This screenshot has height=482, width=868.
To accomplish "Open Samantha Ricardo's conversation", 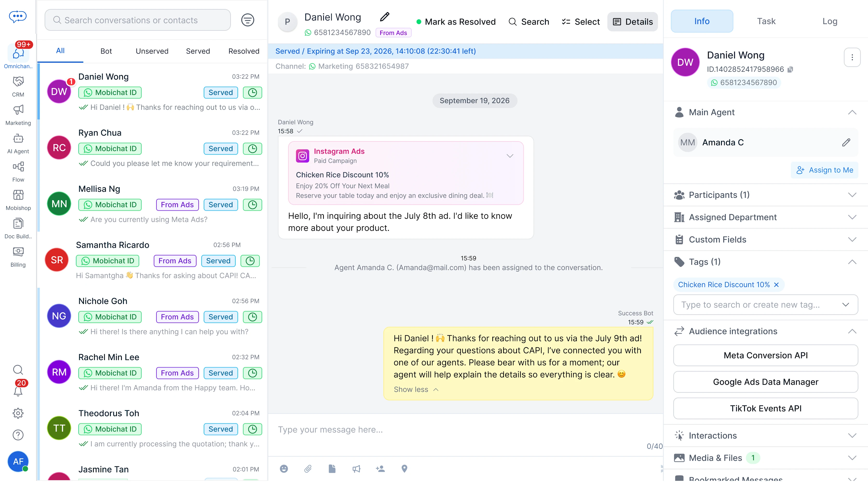I will pyautogui.click(x=152, y=260).
